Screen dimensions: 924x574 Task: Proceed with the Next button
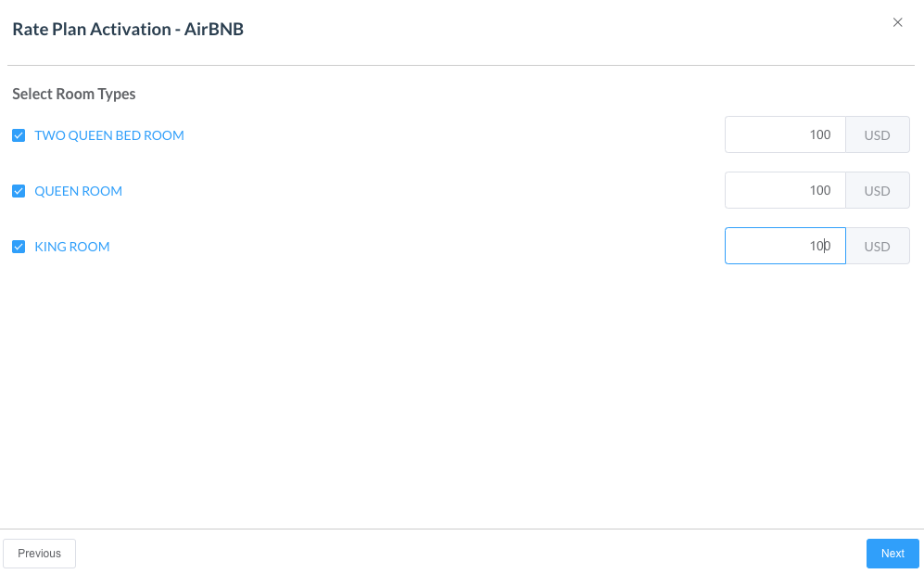click(892, 554)
